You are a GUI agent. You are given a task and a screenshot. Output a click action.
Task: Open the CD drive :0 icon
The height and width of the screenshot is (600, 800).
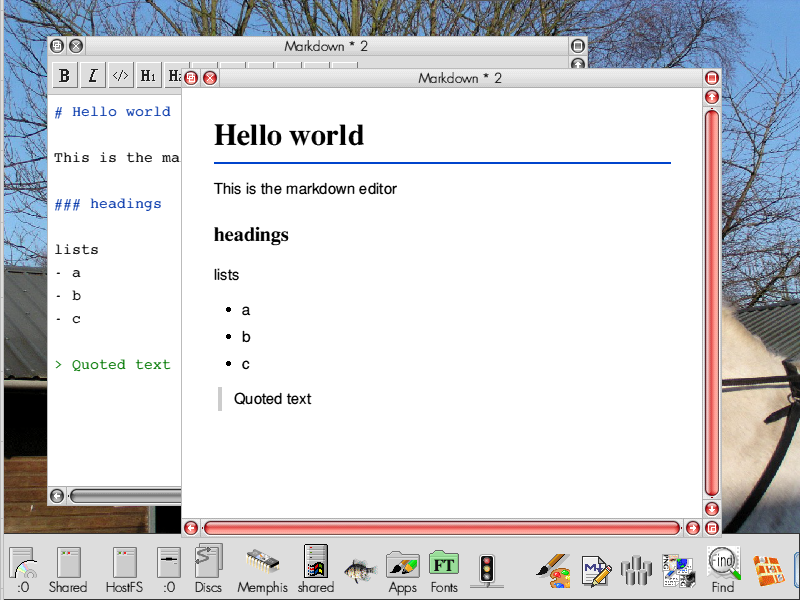tap(23, 569)
